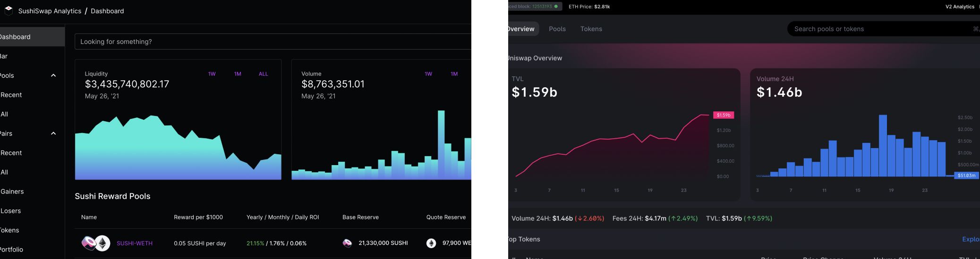Click the pink $1.59b TVL chart marker
This screenshot has width=980, height=259.
click(723, 115)
